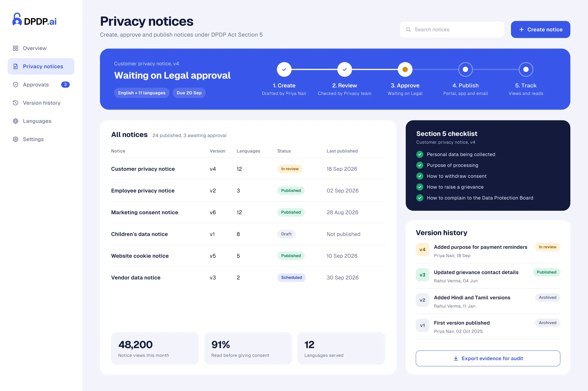Click the v2 version badge
This screenshot has height=391, width=588.
(422, 300)
